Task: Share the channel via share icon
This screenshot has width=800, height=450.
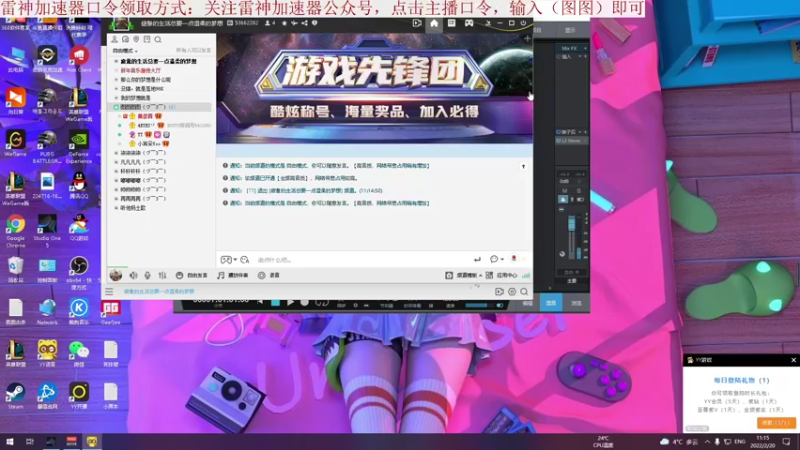Action: pyautogui.click(x=305, y=23)
